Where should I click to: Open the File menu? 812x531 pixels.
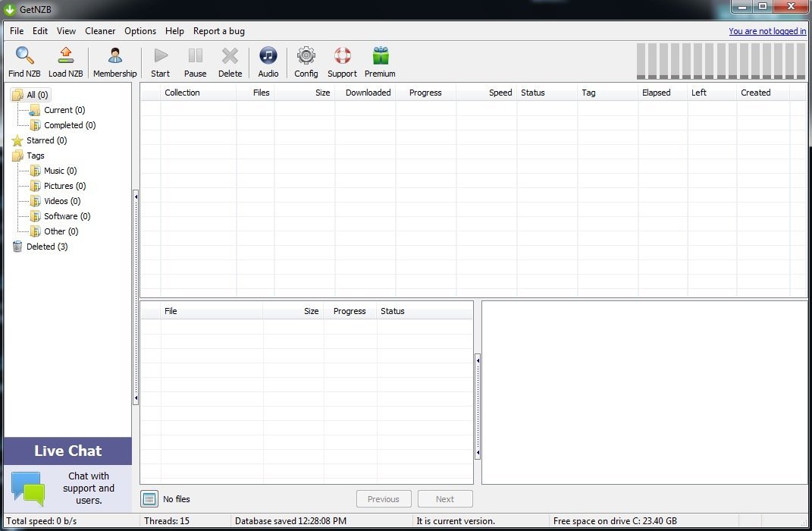16,31
